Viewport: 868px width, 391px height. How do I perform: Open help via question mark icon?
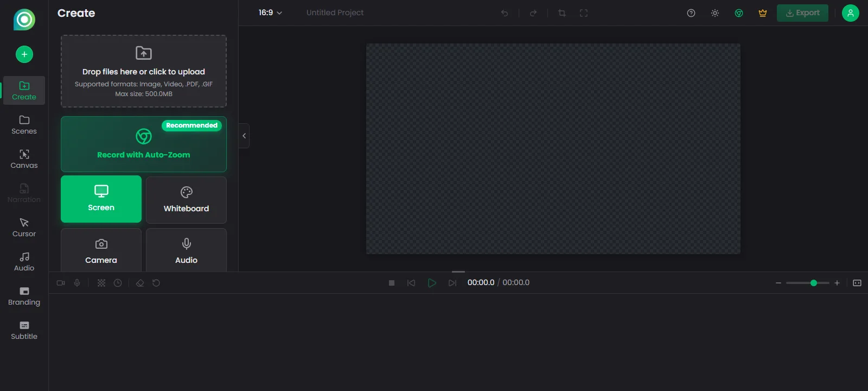click(691, 13)
